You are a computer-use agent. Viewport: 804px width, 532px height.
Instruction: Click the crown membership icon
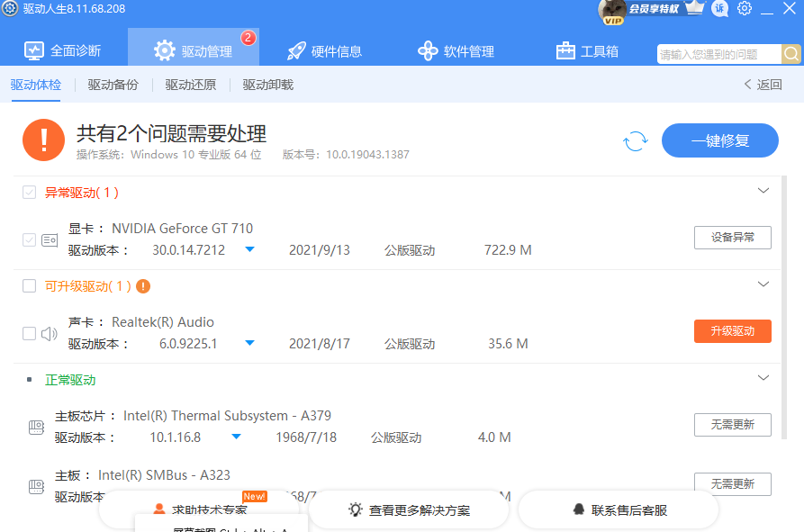click(695, 8)
